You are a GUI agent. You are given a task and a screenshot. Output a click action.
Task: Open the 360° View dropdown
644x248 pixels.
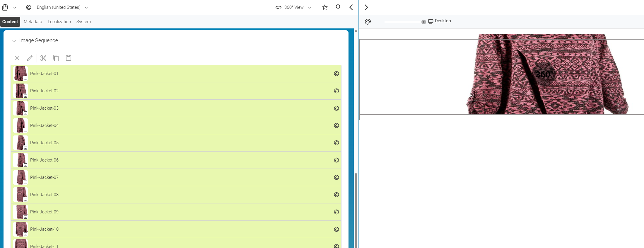click(293, 7)
